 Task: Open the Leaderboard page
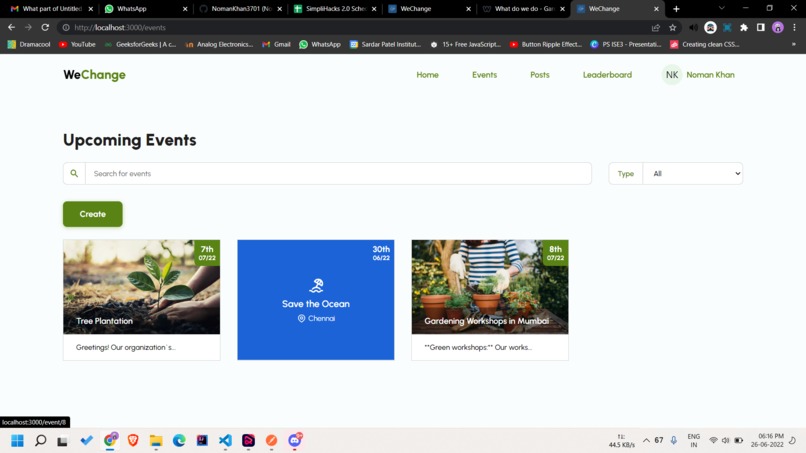pos(607,75)
